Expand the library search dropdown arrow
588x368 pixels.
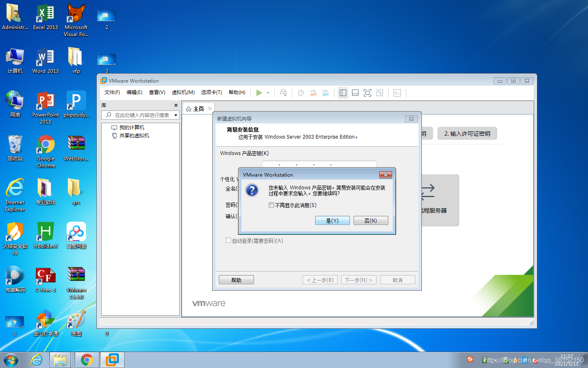pyautogui.click(x=176, y=115)
